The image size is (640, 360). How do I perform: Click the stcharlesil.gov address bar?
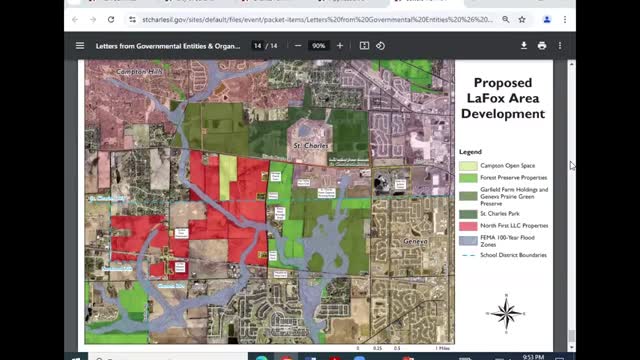tap(317, 20)
